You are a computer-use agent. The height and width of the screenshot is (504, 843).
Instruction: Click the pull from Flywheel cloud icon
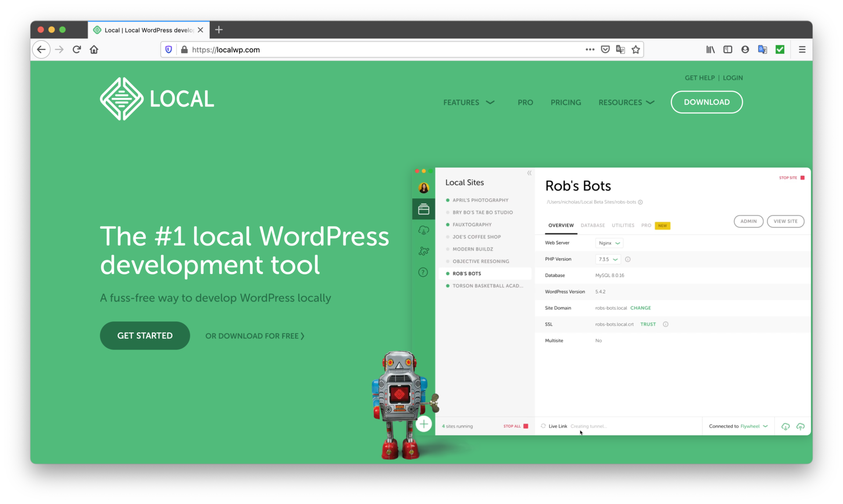(785, 426)
